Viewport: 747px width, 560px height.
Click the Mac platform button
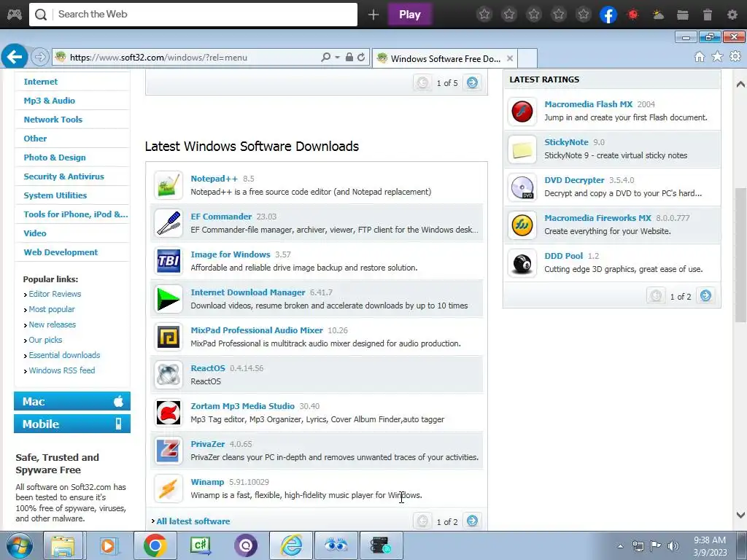[x=72, y=402]
